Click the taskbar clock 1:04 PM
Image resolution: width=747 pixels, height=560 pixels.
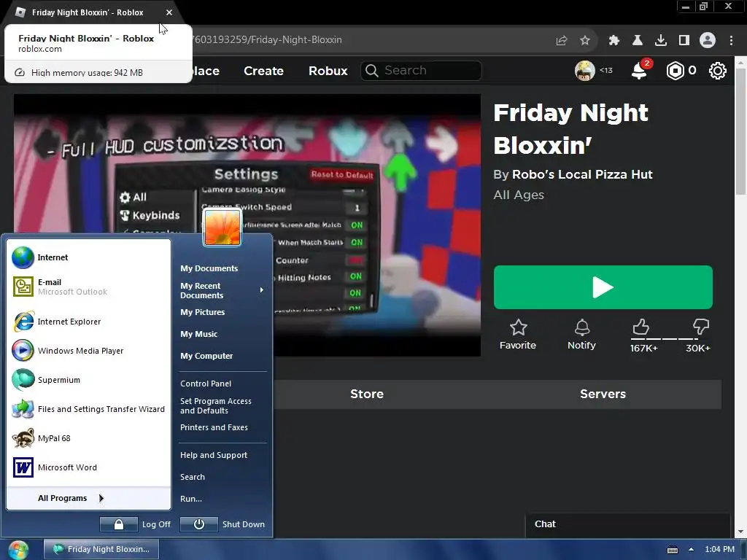pyautogui.click(x=719, y=550)
